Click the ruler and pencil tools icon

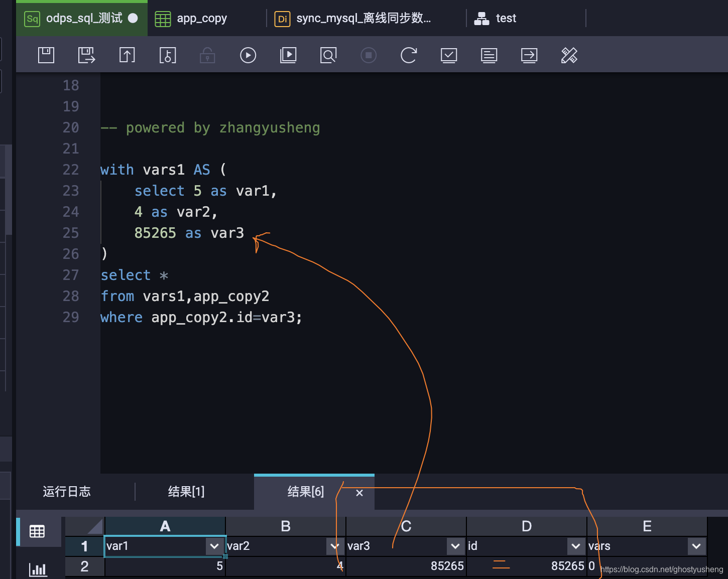[569, 55]
